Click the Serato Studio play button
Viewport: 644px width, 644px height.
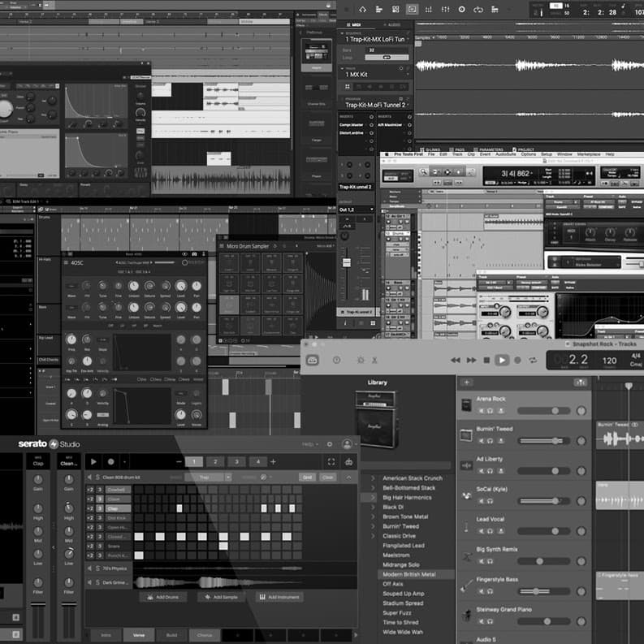(93, 461)
